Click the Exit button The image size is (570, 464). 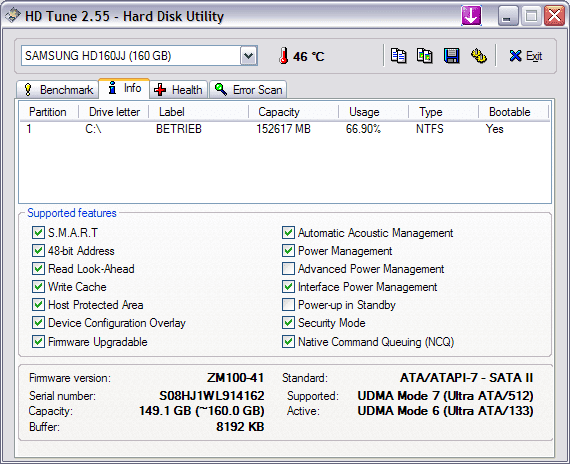click(526, 56)
